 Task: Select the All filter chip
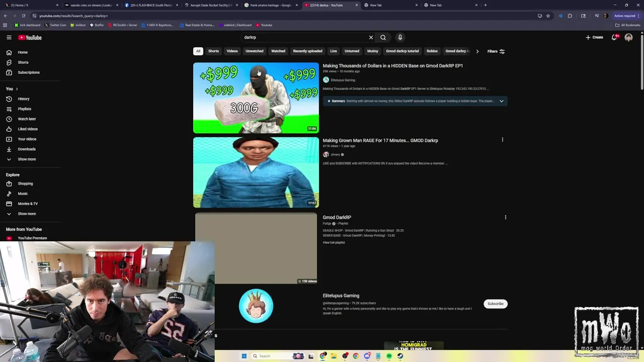pos(198,51)
